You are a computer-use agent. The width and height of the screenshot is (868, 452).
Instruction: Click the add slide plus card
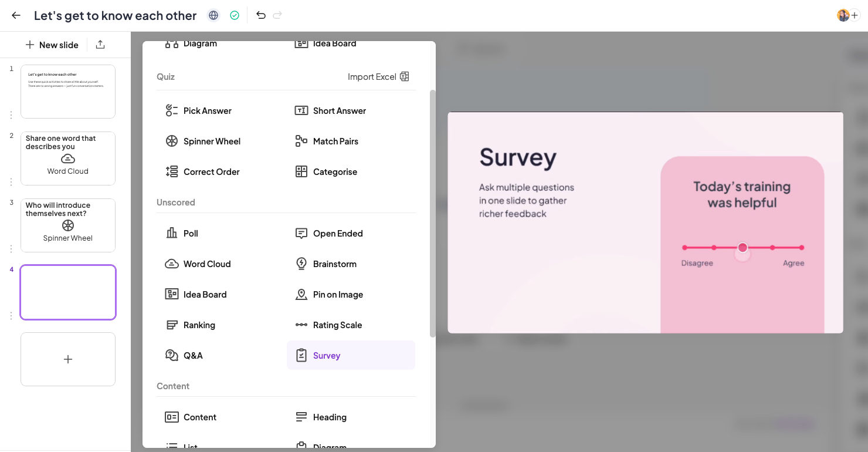(x=68, y=359)
